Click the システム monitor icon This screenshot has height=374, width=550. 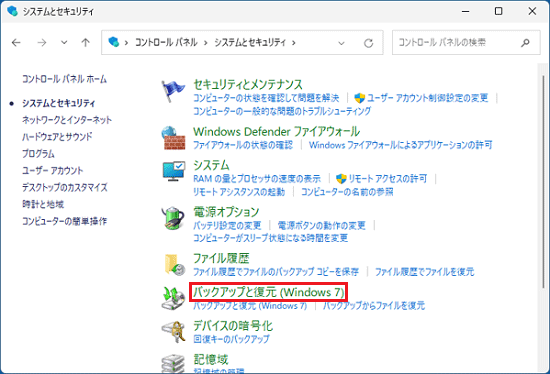[173, 171]
